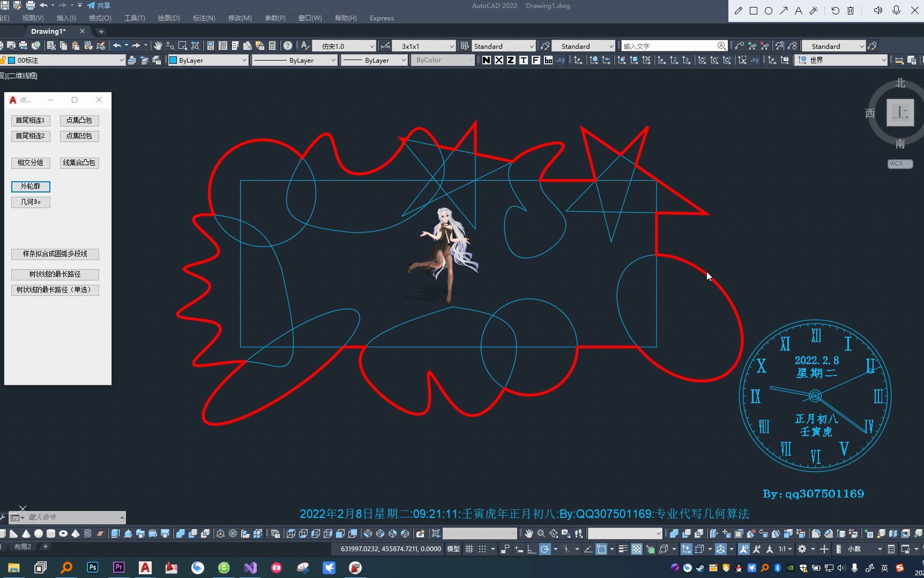Image resolution: width=924 pixels, height=578 pixels.
Task: Toggle bold N formatting in text toolbar
Action: (x=486, y=60)
